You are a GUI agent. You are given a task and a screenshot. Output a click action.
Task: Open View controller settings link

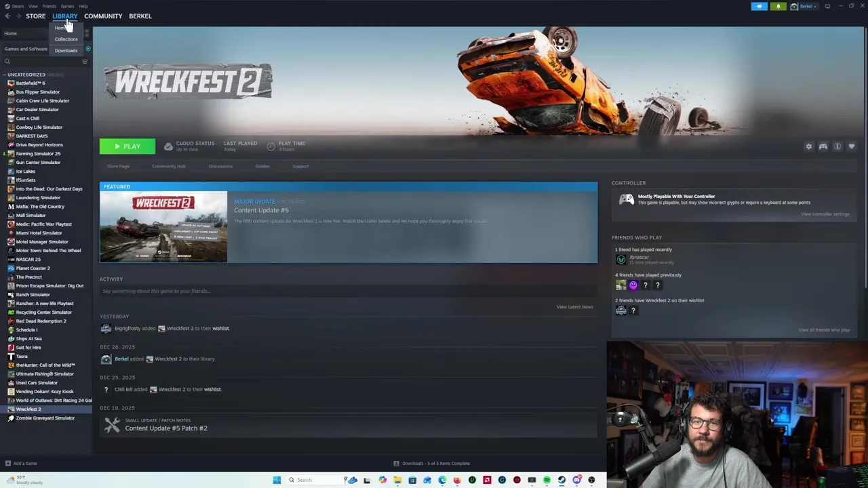point(825,214)
